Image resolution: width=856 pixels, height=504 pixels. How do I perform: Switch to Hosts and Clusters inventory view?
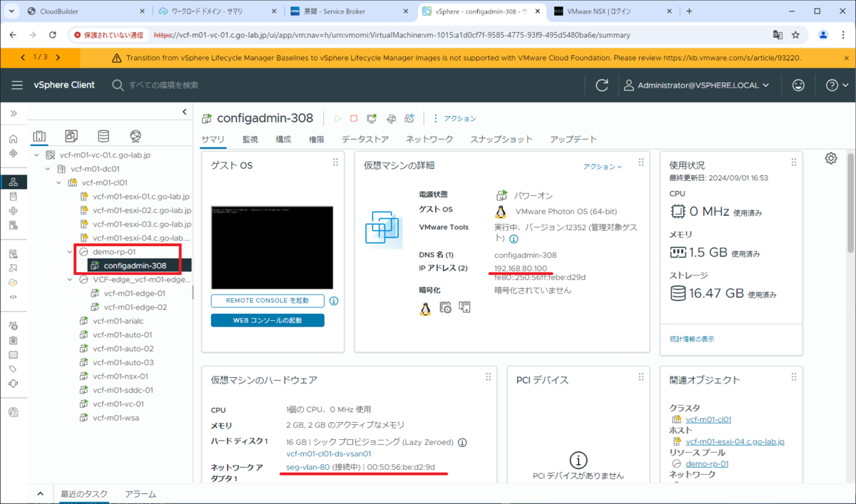pos(40,136)
